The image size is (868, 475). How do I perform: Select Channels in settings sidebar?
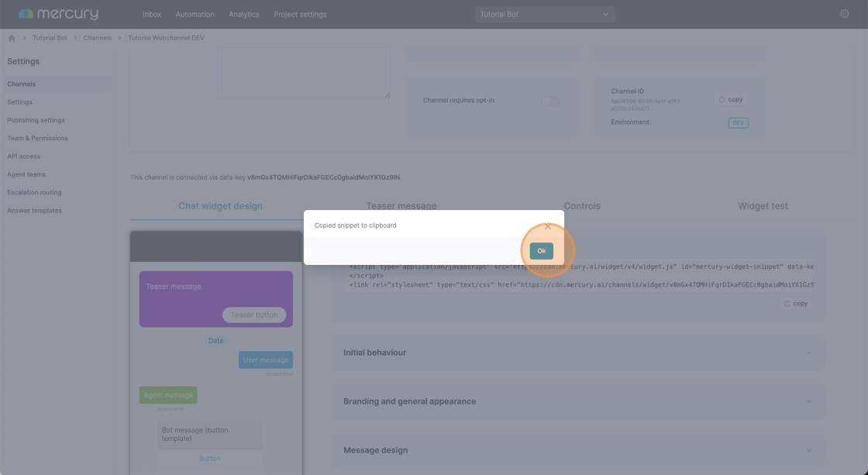point(57,84)
